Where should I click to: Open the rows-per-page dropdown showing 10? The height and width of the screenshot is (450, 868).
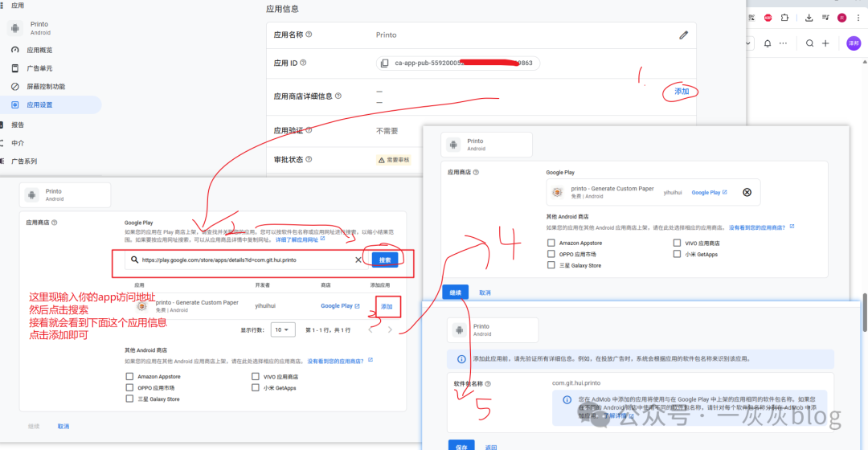coord(282,330)
